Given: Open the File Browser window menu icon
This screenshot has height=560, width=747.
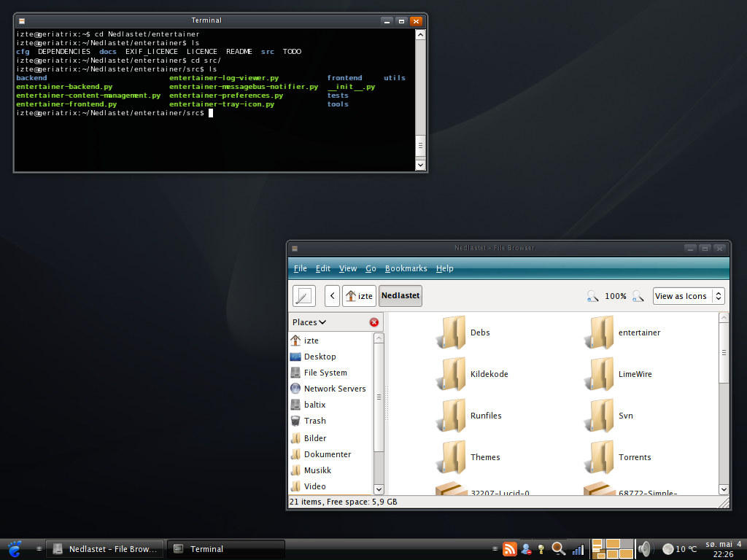Looking at the screenshot, I should coord(295,249).
